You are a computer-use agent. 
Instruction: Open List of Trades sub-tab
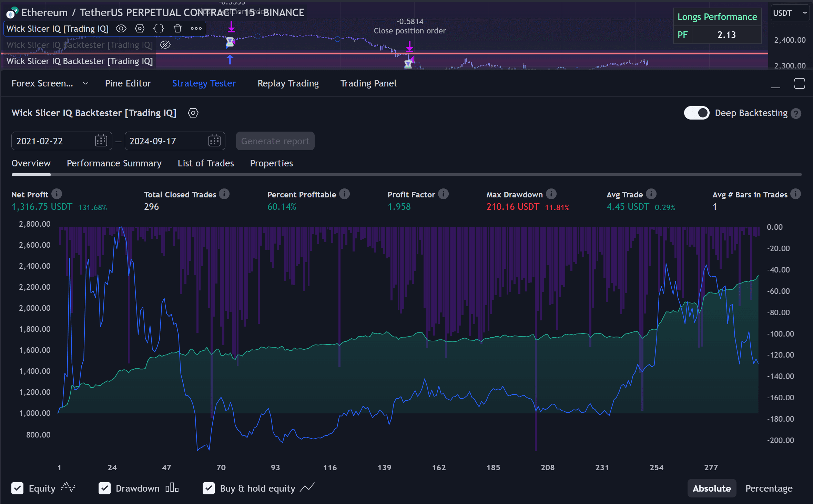pyautogui.click(x=206, y=163)
